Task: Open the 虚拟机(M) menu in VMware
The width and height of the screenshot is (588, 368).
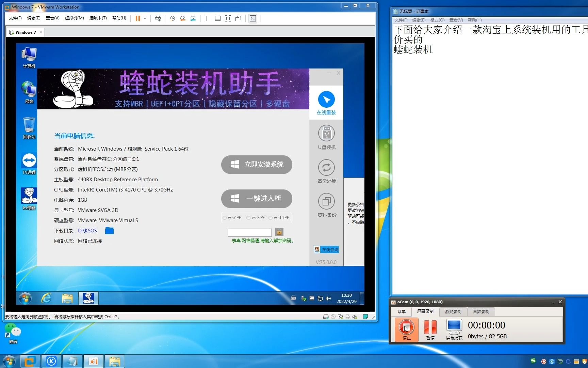Action: tap(75, 18)
